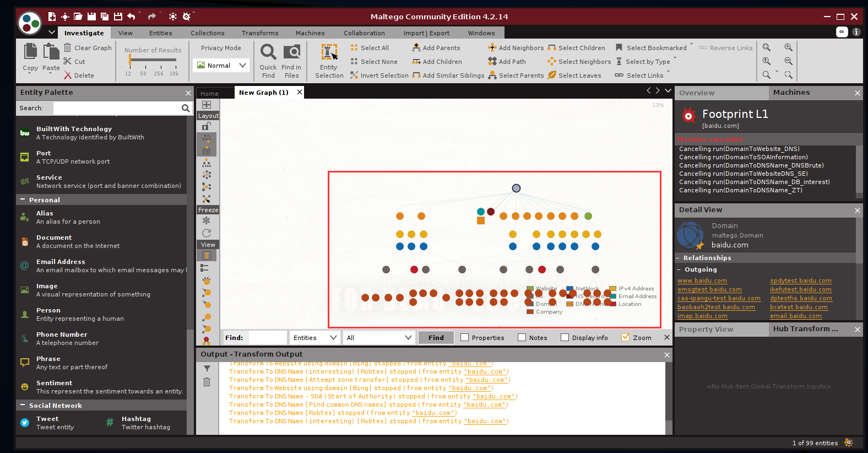Select the leaves of the graph
This screenshot has width=868, height=453.
click(x=574, y=75)
